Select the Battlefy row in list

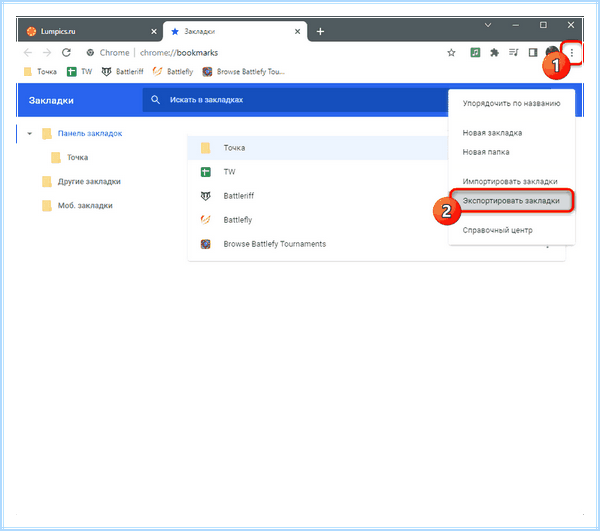[318, 220]
